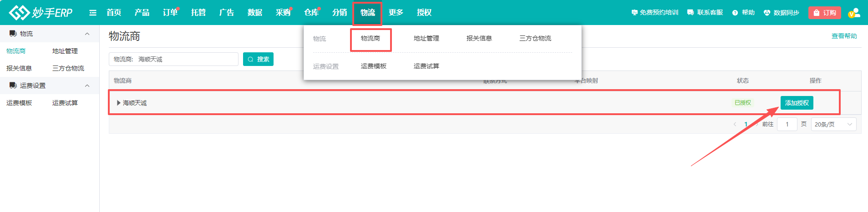Select 运费模板 in the sidebar

19,103
